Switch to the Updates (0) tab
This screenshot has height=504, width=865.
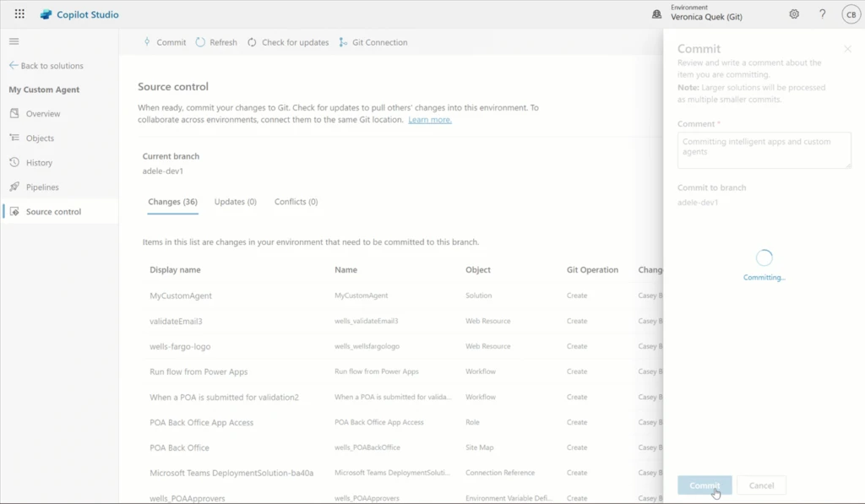[235, 202]
